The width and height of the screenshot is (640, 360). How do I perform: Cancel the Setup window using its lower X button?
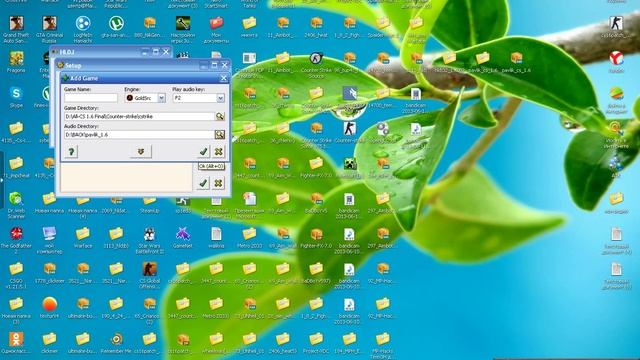[218, 183]
